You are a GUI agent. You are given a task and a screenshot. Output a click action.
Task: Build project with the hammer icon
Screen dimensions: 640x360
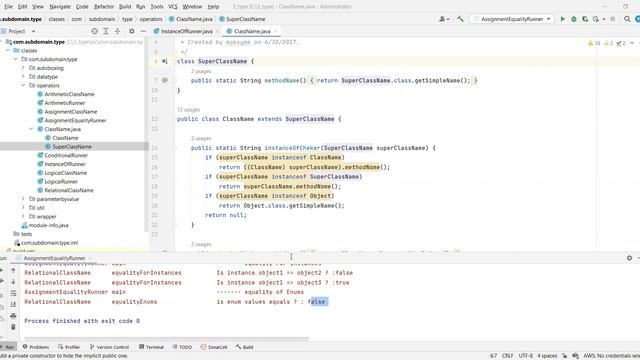(x=460, y=19)
